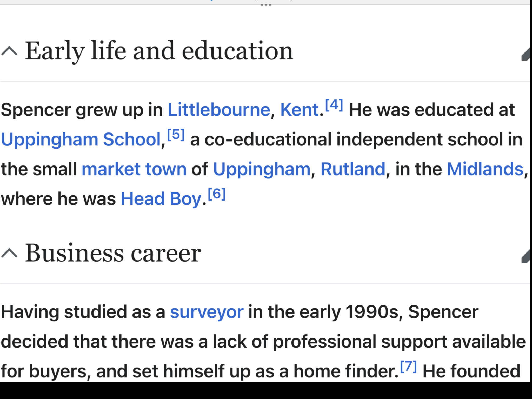Click the surveyor link
Screen dimensions: 532x399
coord(207,312)
